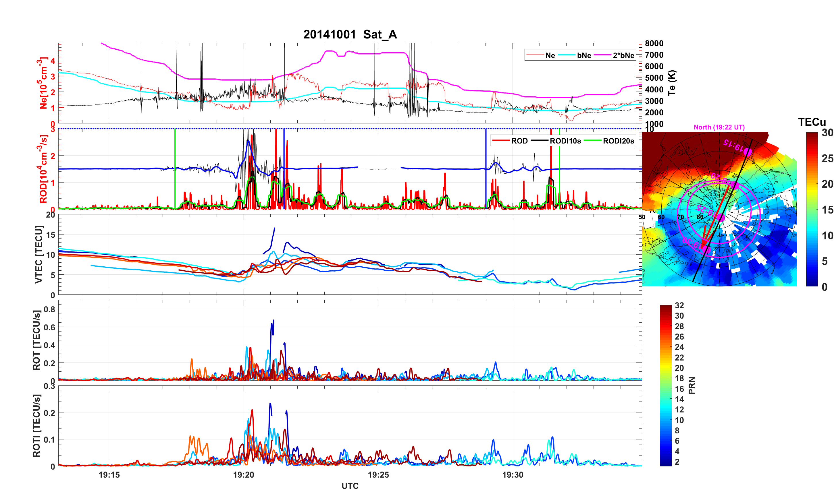Viewport: 834px width, 504px height.
Task: Click the 19:25 x-axis tick label
Action: tap(378, 474)
